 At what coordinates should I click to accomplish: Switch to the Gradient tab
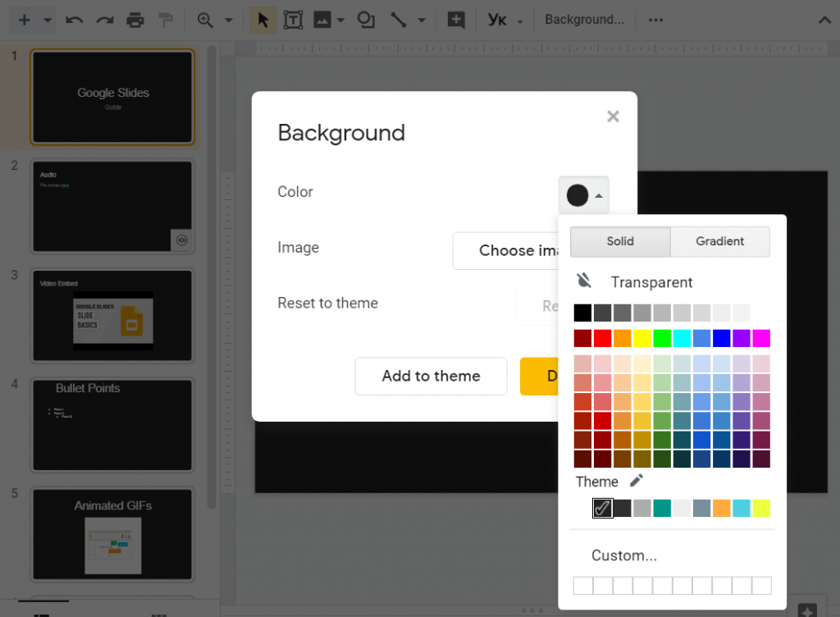pyautogui.click(x=719, y=241)
